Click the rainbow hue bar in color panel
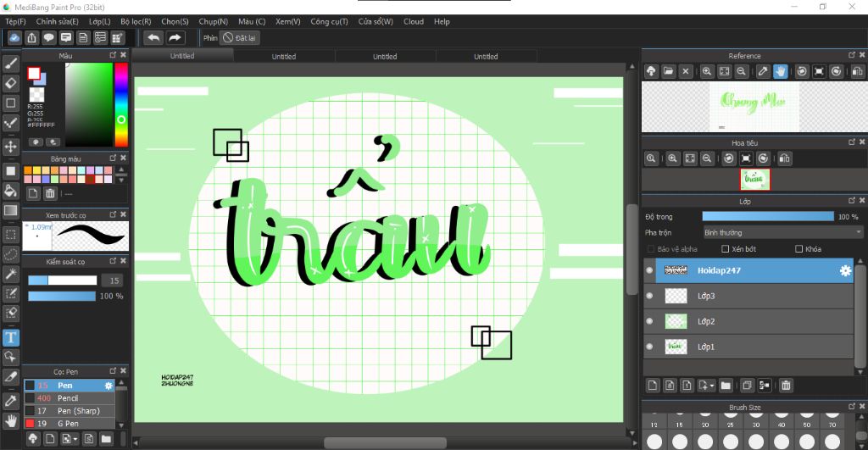The height and width of the screenshot is (450, 868). pos(121,104)
